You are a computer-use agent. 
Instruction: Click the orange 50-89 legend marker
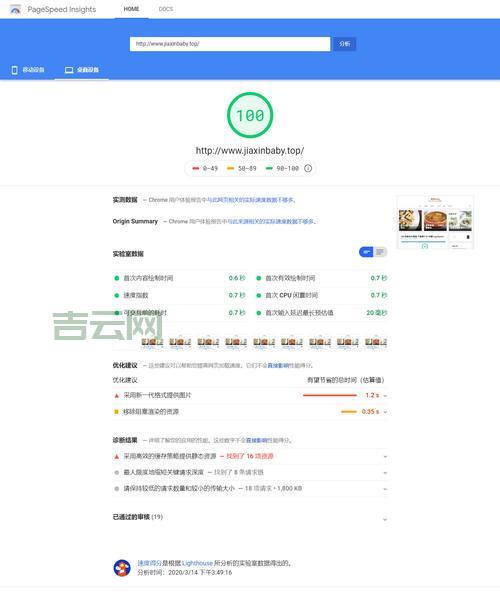point(231,168)
